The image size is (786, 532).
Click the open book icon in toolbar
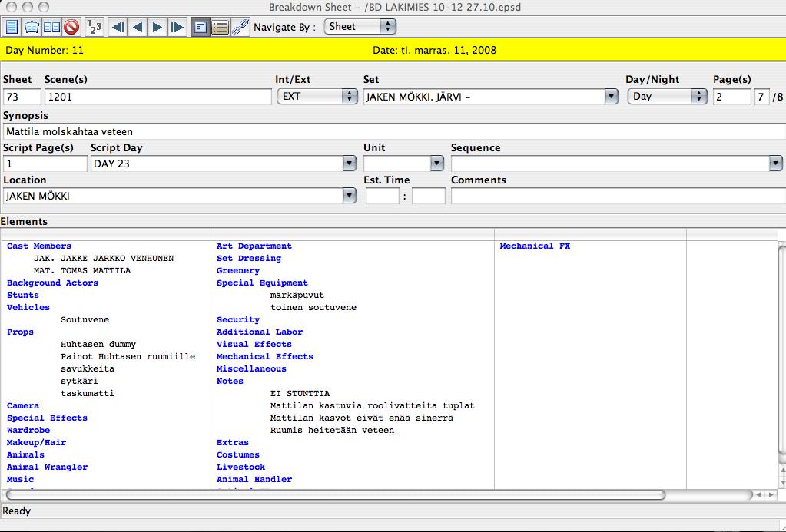32,27
